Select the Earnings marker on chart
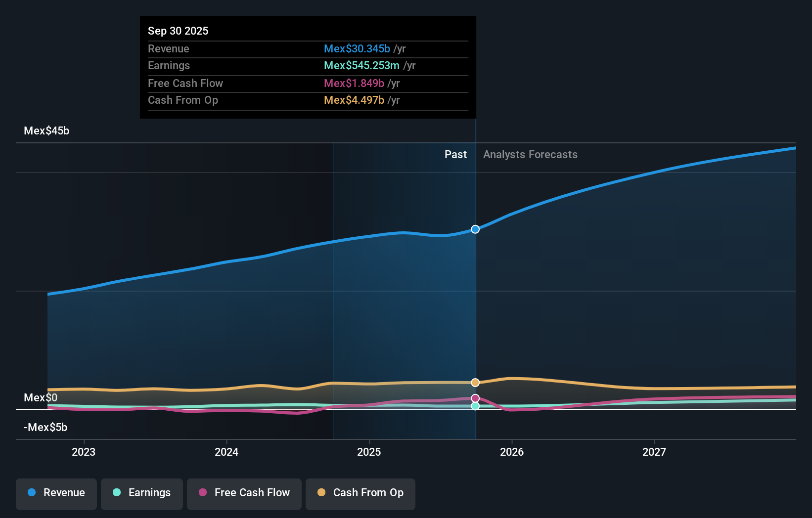This screenshot has width=812, height=518. pyautogui.click(x=475, y=406)
